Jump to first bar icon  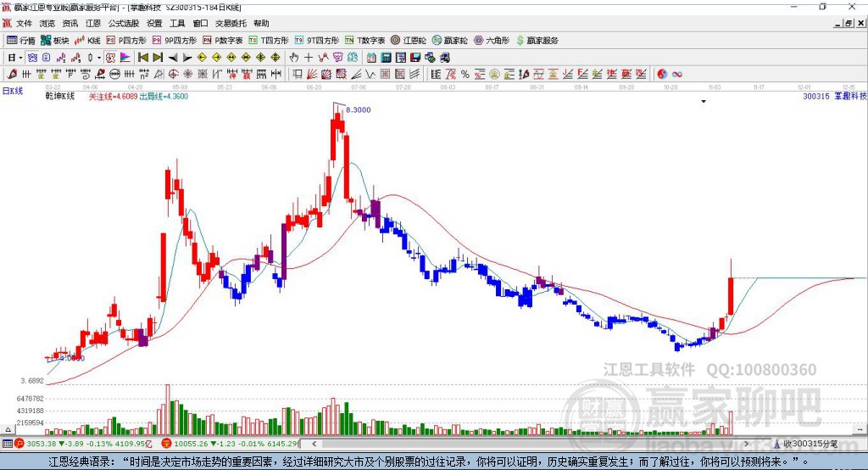coord(142,58)
